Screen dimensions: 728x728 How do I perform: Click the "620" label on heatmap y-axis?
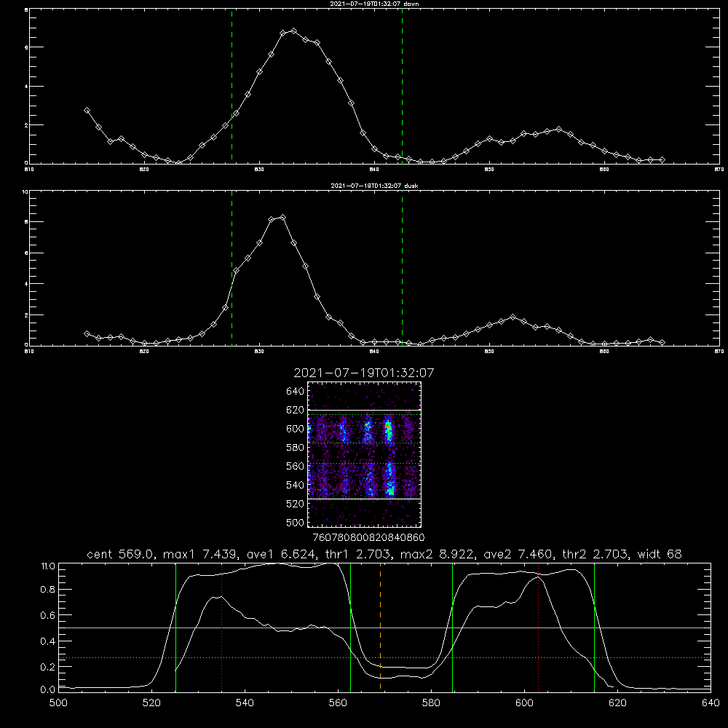tap(295, 410)
